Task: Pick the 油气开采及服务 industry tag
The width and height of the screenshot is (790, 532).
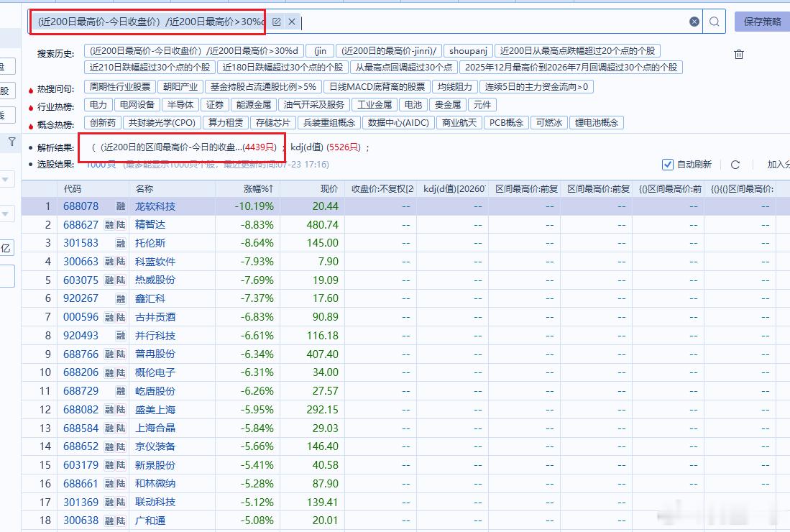Action: pos(314,105)
